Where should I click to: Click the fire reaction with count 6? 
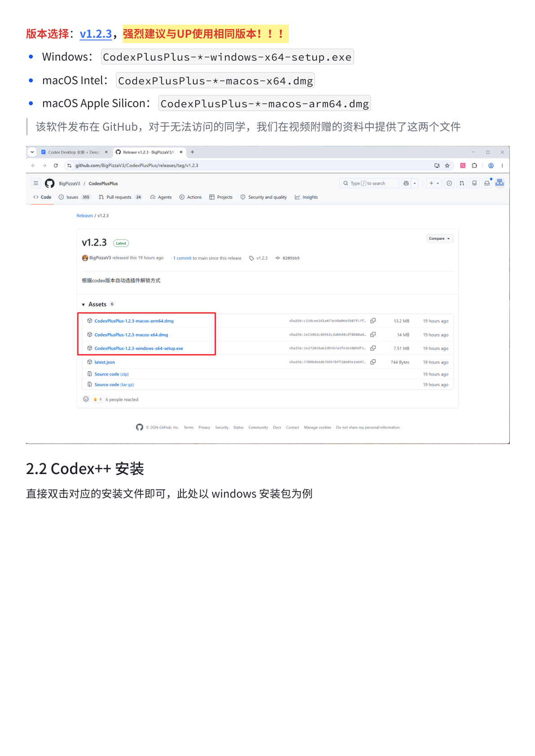pos(98,399)
